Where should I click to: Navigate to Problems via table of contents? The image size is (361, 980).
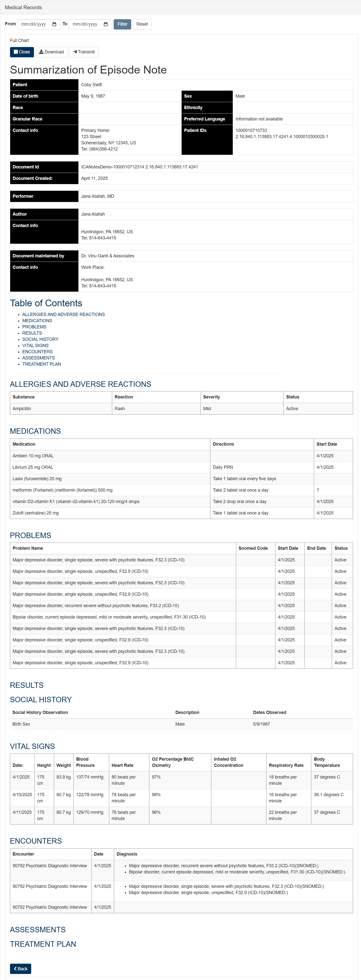tap(34, 327)
